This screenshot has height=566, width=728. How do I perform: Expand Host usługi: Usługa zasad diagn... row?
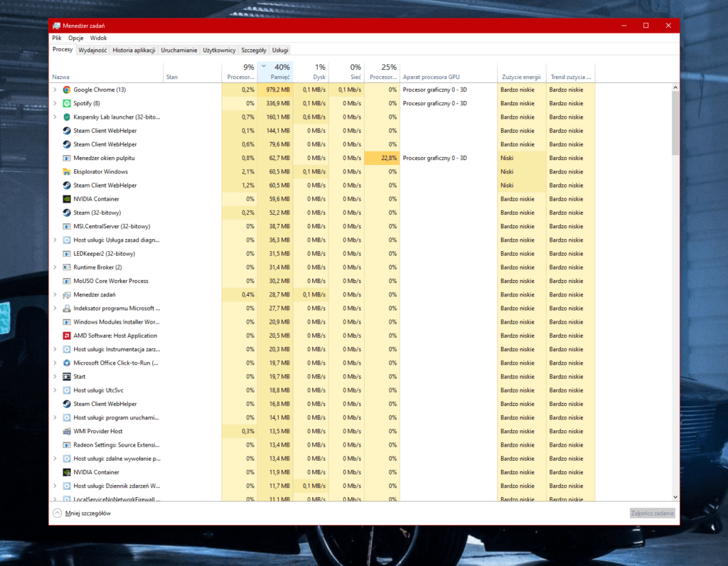(55, 240)
